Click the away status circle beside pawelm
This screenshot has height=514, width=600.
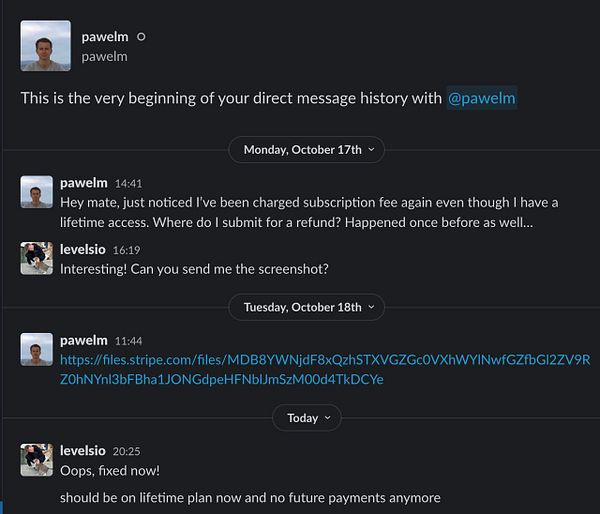141,37
